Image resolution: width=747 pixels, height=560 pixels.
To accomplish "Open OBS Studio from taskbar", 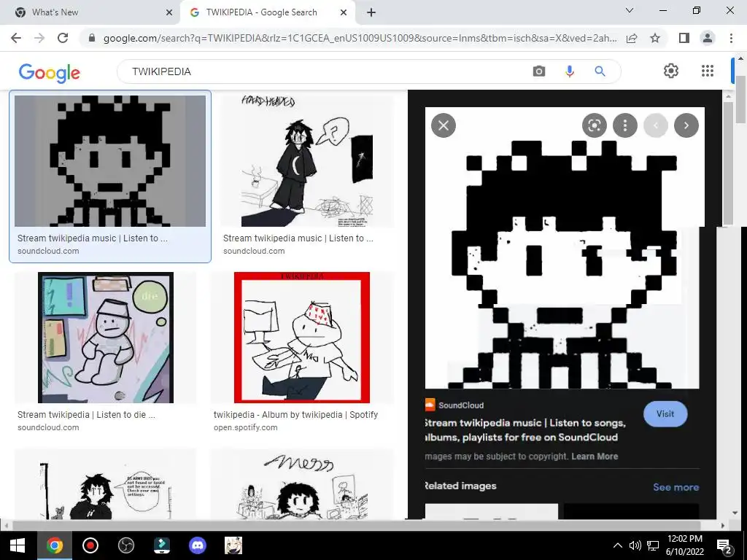I will pos(125,545).
